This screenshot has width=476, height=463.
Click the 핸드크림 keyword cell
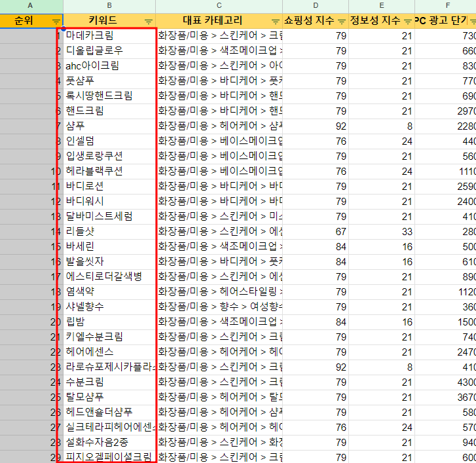click(109, 111)
